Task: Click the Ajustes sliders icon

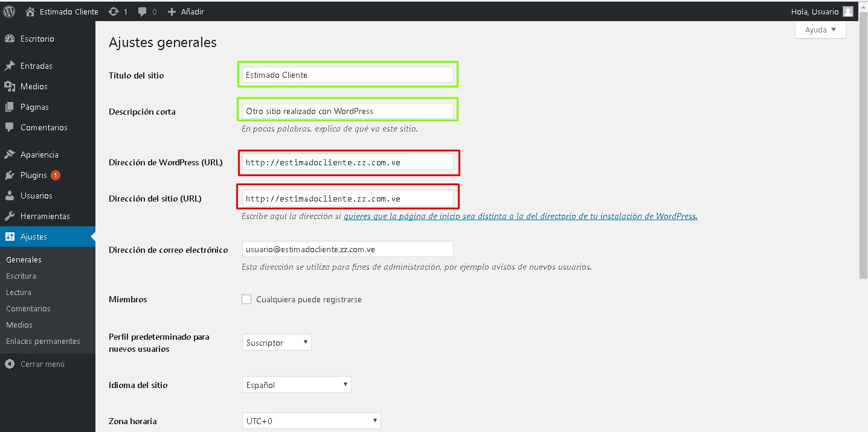Action: click(x=10, y=237)
